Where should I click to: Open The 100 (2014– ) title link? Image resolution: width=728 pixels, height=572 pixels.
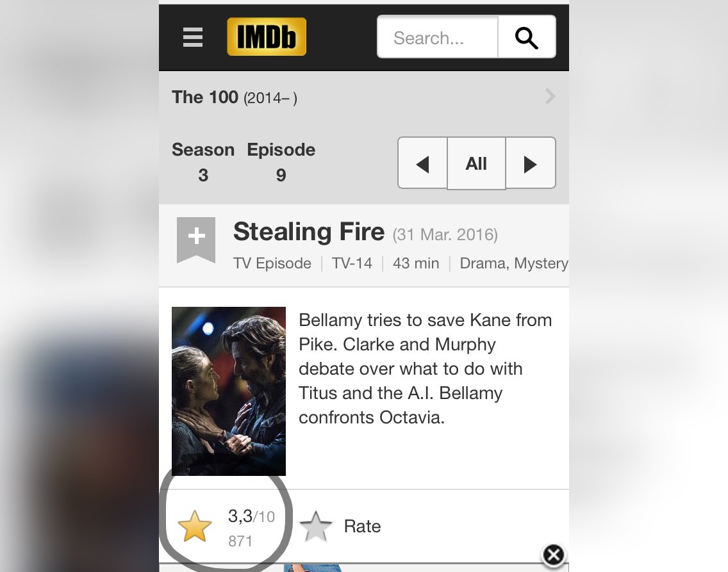[235, 97]
